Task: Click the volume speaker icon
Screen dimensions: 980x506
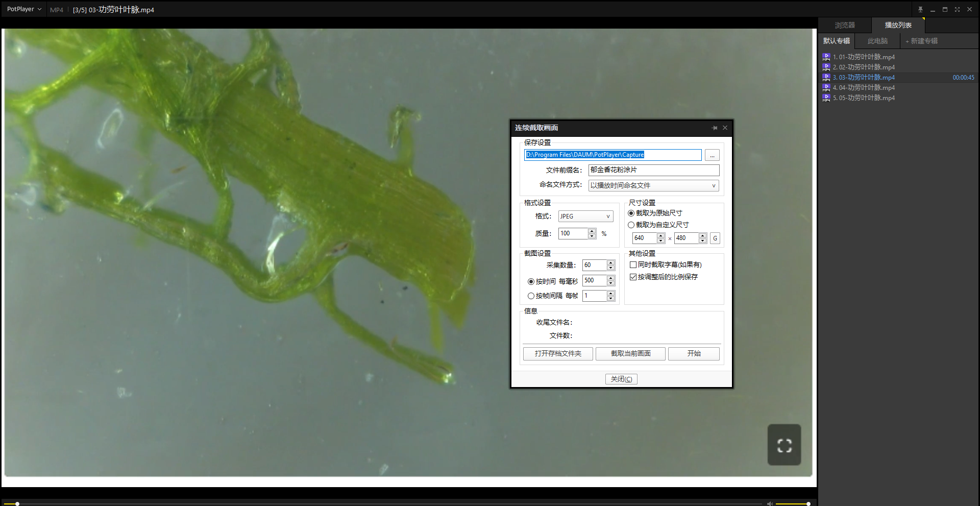Action: 770,503
